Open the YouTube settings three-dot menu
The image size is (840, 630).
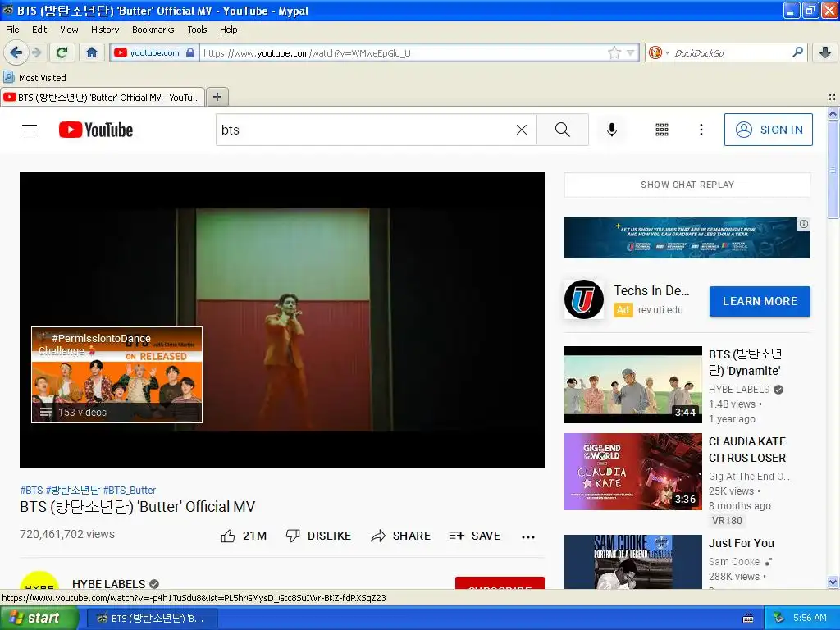tap(701, 130)
